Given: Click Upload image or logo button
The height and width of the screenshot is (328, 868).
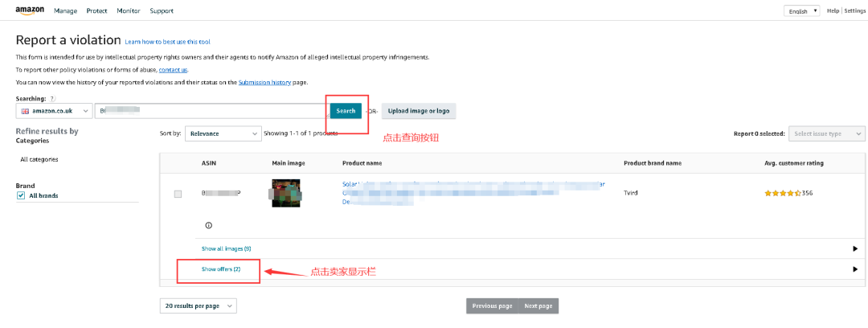Looking at the screenshot, I should click(418, 111).
